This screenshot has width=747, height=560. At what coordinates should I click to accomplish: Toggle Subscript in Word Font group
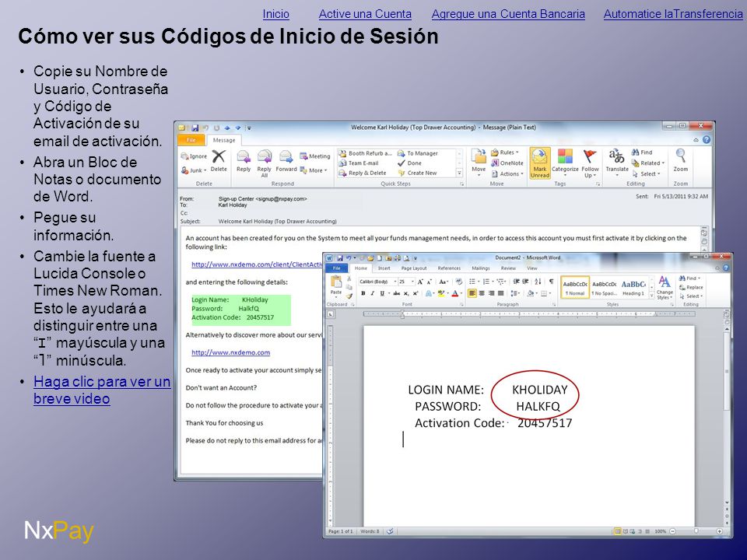click(x=406, y=293)
